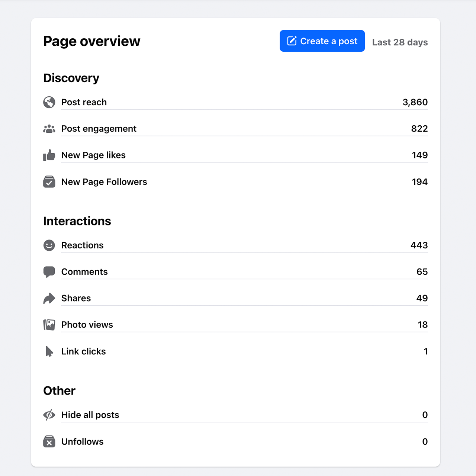Image resolution: width=476 pixels, height=476 pixels.
Task: Click the Post reach value 3,860
Action: point(415,102)
